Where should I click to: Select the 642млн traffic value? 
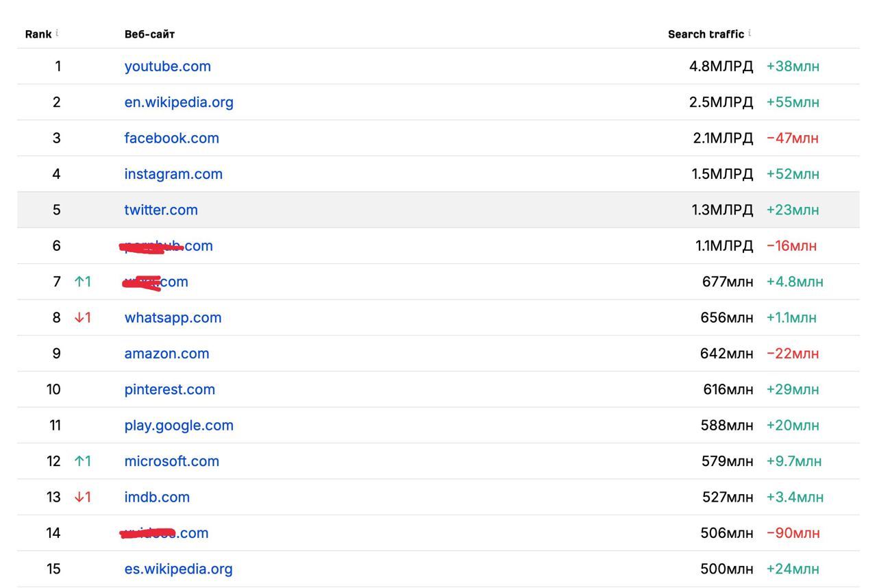(726, 354)
